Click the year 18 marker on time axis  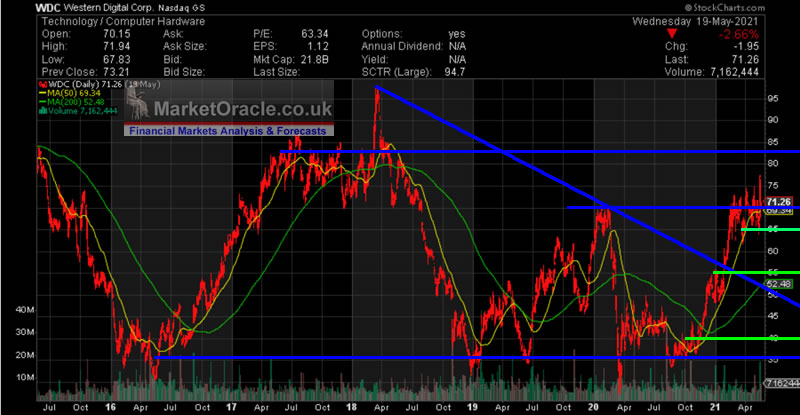(351, 407)
